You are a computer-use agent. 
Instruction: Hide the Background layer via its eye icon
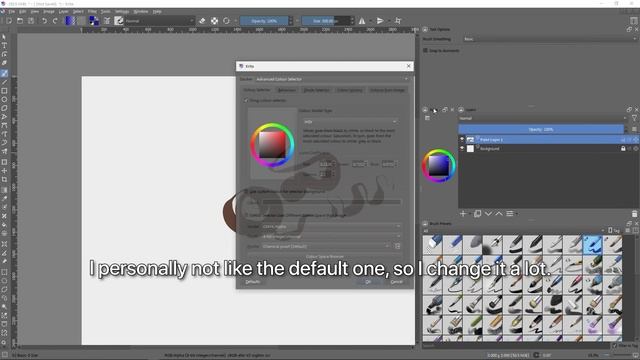[x=462, y=149]
